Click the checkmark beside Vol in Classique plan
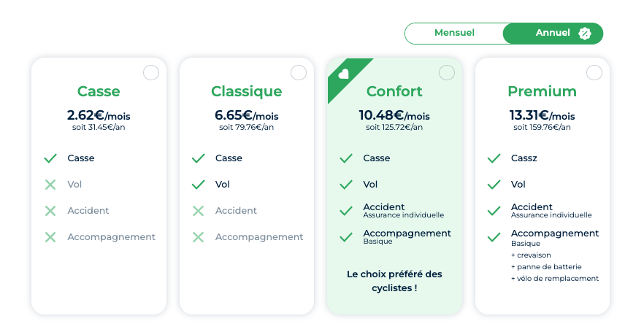The image size is (644, 324). [199, 185]
